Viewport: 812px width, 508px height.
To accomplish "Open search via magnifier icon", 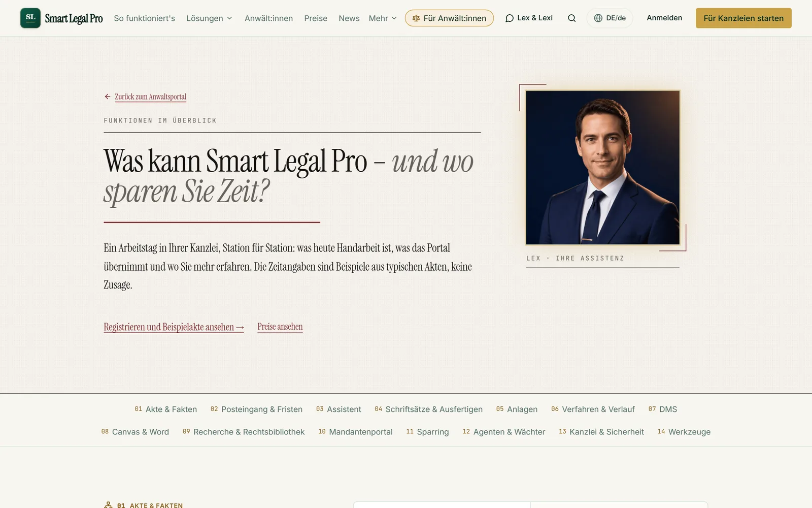I will (x=571, y=18).
